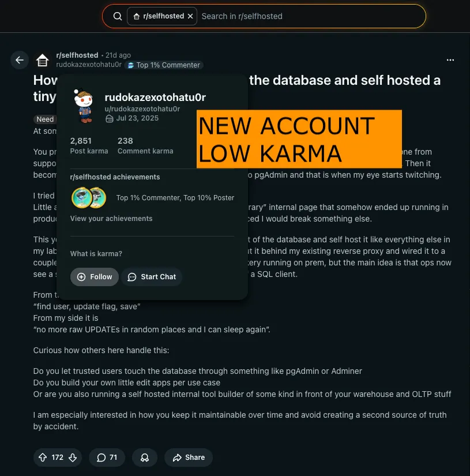
Task: Click the achievement badge icons
Action: click(89, 198)
